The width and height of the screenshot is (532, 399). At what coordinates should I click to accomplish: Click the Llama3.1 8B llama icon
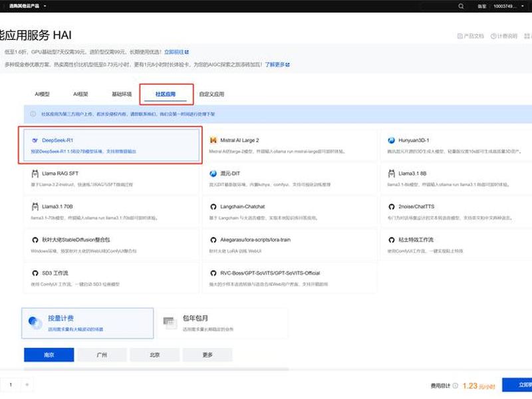coord(391,174)
